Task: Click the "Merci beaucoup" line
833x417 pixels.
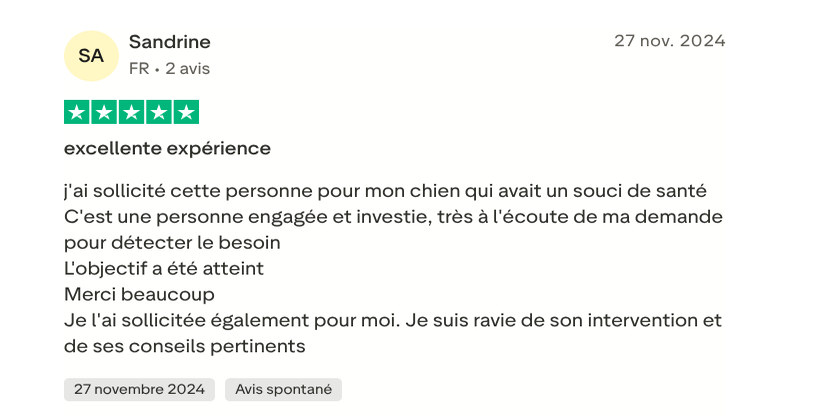Action: point(140,294)
